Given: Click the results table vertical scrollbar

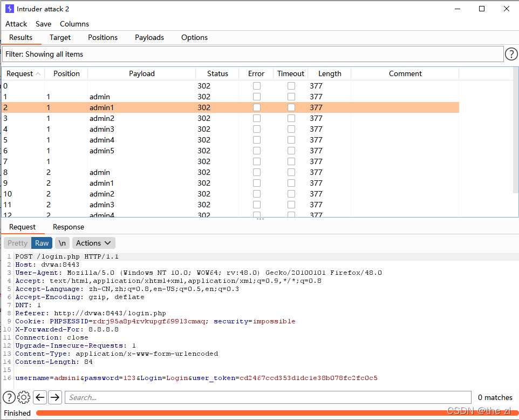Looking at the screenshot, I should (x=515, y=131).
